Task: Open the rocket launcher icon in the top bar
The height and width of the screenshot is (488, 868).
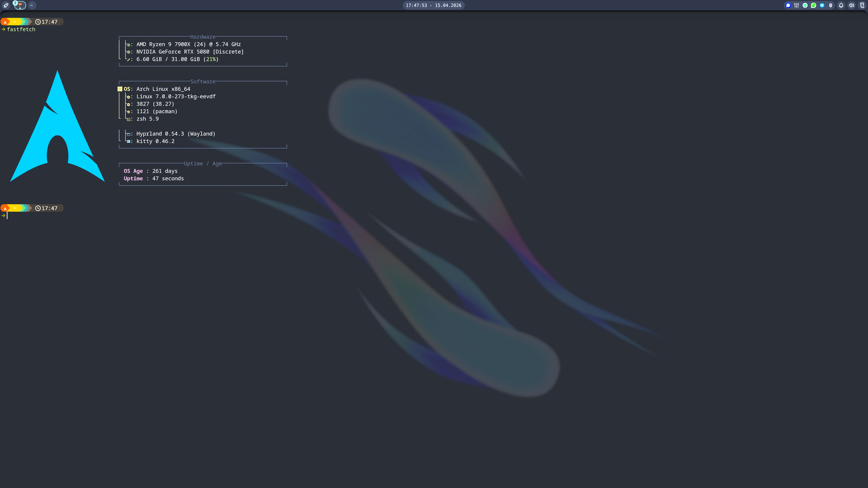Action: pos(6,5)
